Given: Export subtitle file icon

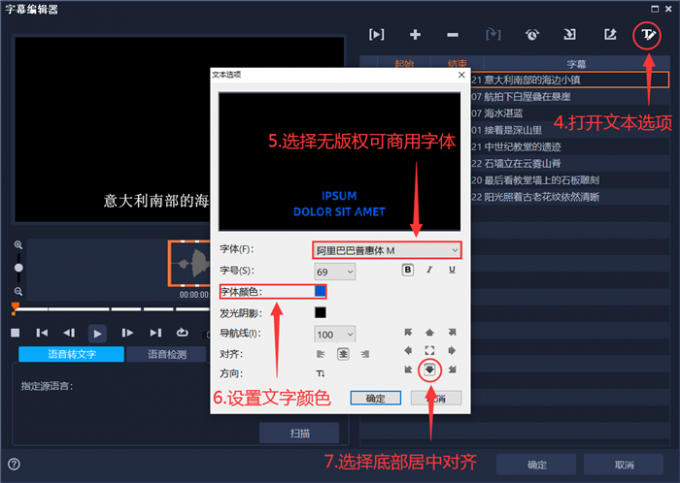Looking at the screenshot, I should click(x=610, y=34).
